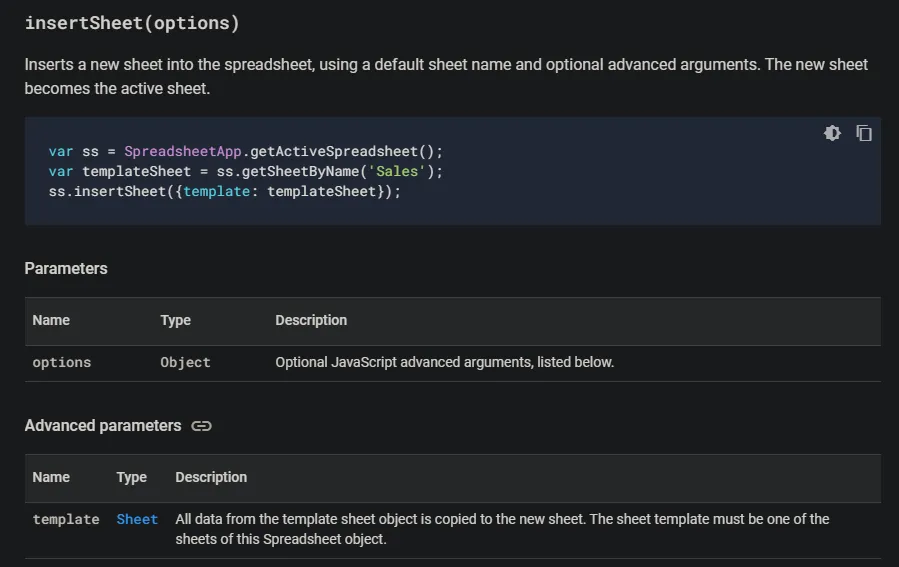Screen dimensions: 899x567
Task: Open the Sheet type link
Action: click(137, 519)
